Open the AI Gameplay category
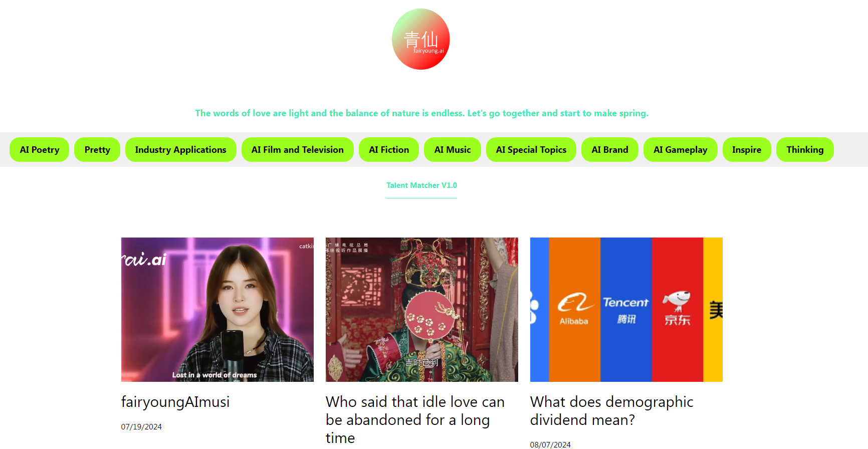Viewport: 868px width, 449px height. point(681,150)
